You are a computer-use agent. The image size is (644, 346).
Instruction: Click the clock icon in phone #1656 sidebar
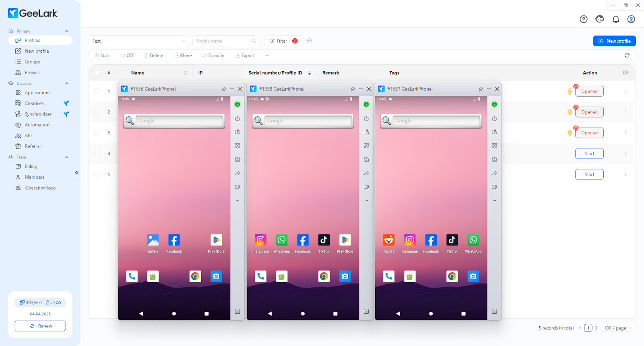pos(237,119)
